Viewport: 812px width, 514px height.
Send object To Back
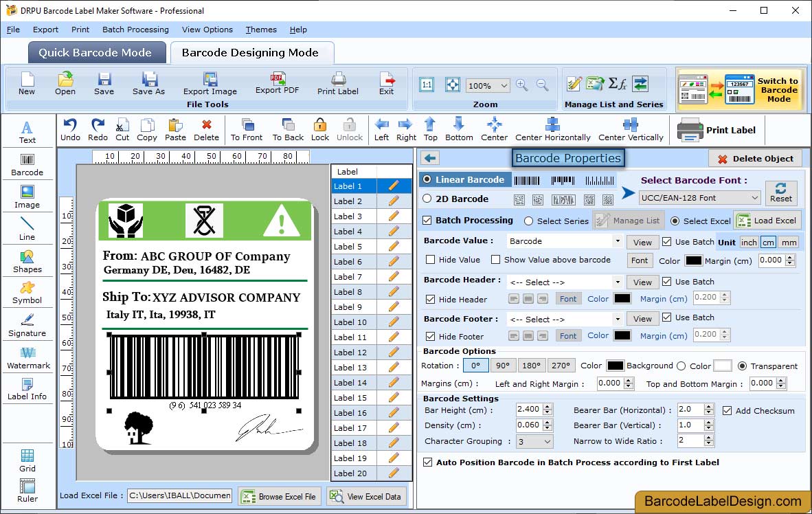[x=288, y=130]
